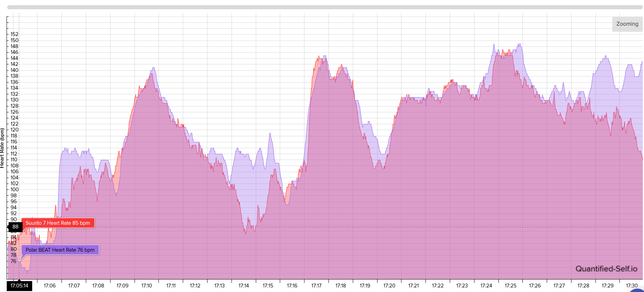Click the Suunto 7 Heart Rate tooltip
Viewport: 644px width, 292px height.
tap(58, 223)
